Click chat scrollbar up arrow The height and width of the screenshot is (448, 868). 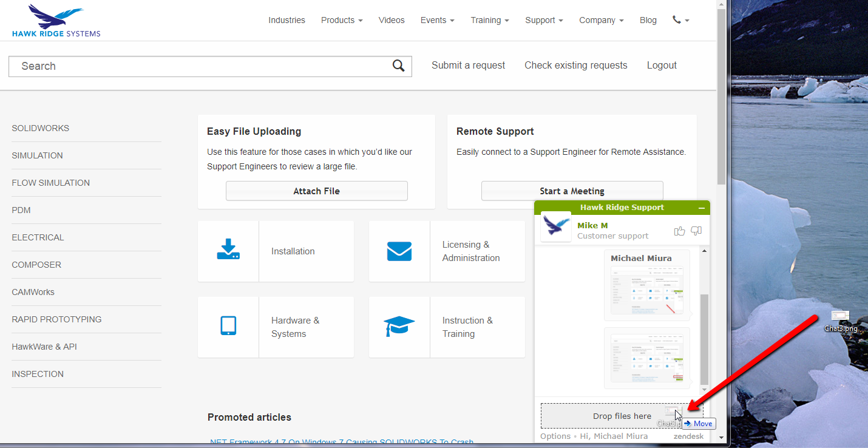(x=704, y=251)
